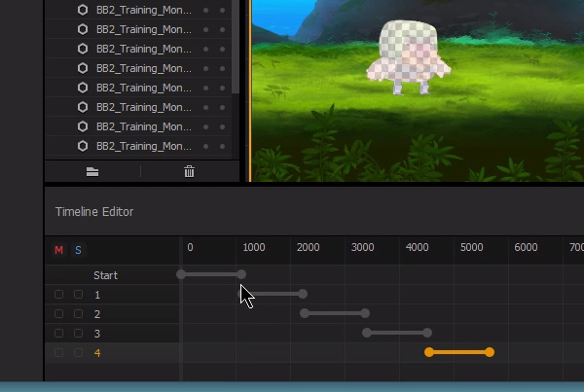Click the trash can delete icon
This screenshot has height=392, width=584.
[x=189, y=171]
